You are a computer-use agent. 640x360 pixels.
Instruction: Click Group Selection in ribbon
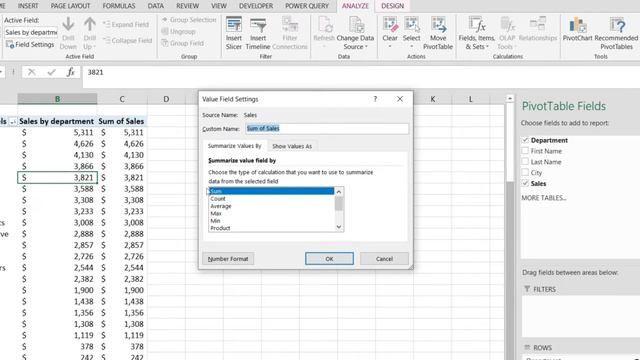[189, 20]
